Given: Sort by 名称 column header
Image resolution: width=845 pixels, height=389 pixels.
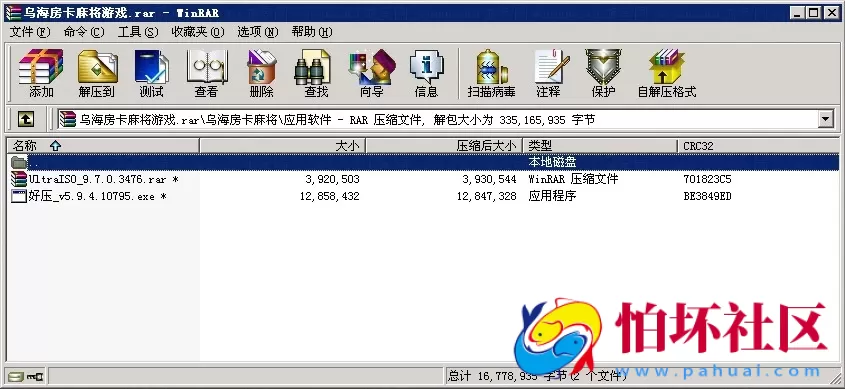Looking at the screenshot, I should [x=103, y=145].
